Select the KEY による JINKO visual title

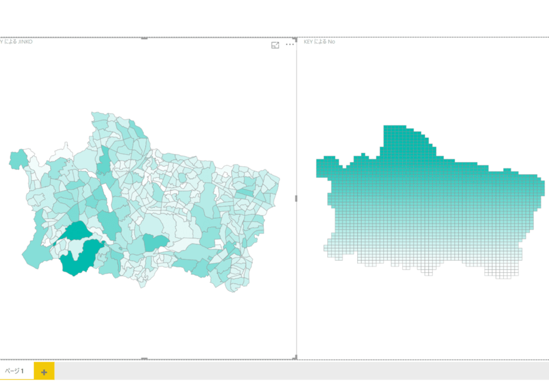[x=16, y=42]
